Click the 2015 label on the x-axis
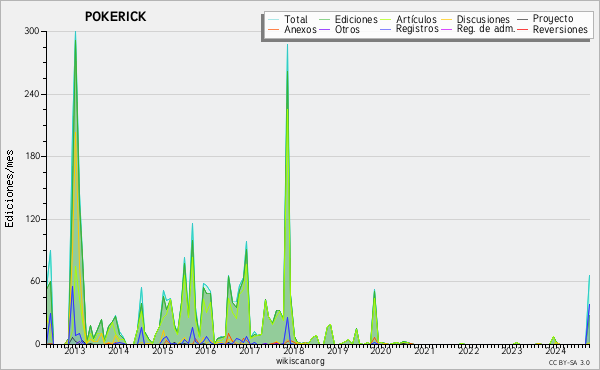 click(x=162, y=350)
